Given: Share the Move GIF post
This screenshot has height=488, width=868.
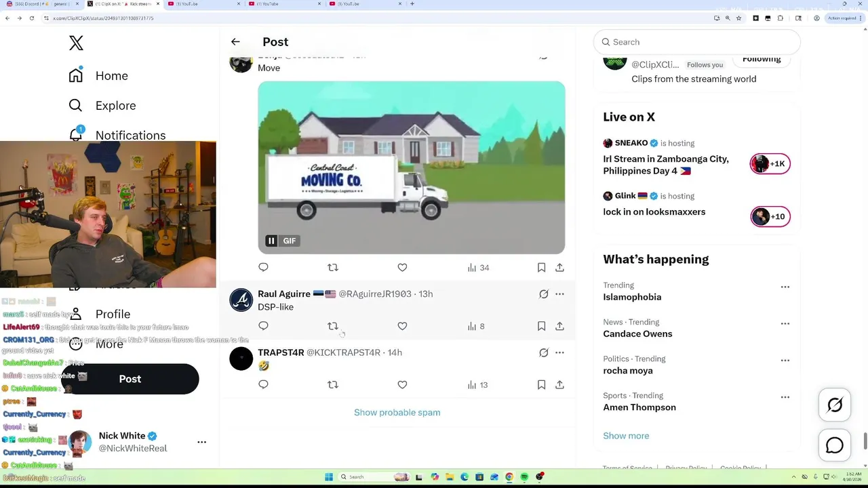Looking at the screenshot, I should pos(559,268).
